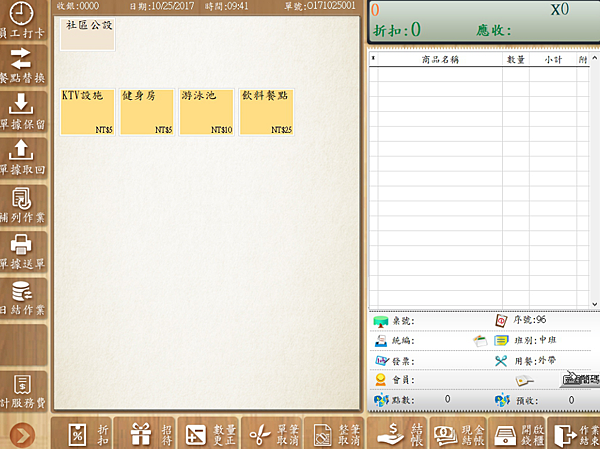The height and width of the screenshot is (449, 600).
Task: Click the 折扣:0 display text
Action: coord(397,29)
